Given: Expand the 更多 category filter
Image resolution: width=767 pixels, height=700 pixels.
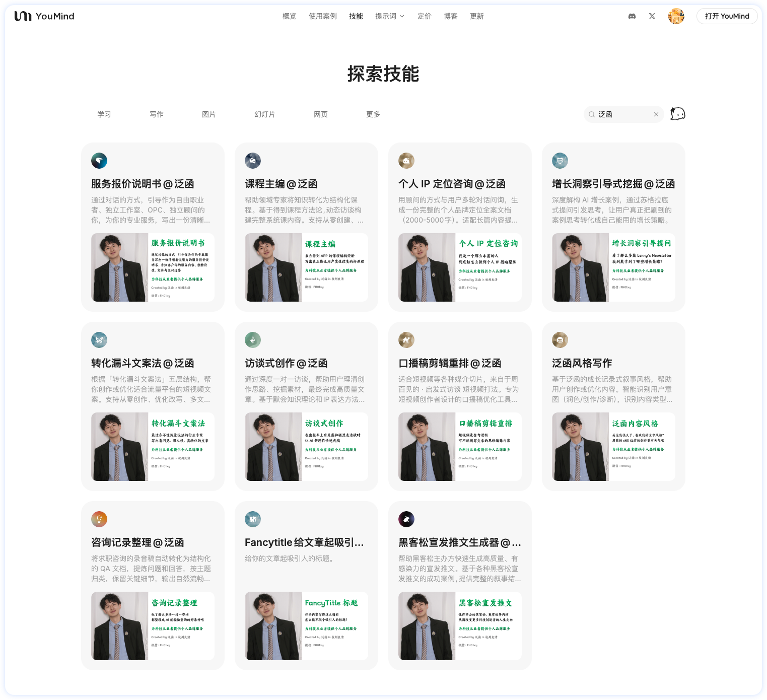Looking at the screenshot, I should pyautogui.click(x=373, y=114).
